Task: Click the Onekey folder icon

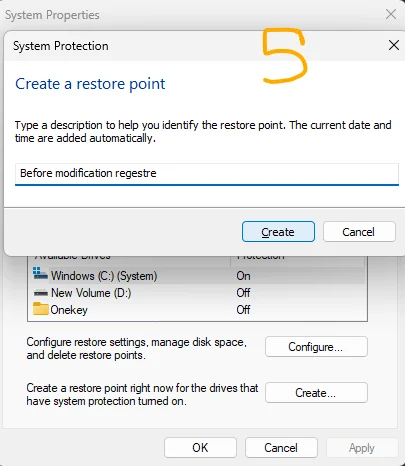Action: pyautogui.click(x=41, y=309)
